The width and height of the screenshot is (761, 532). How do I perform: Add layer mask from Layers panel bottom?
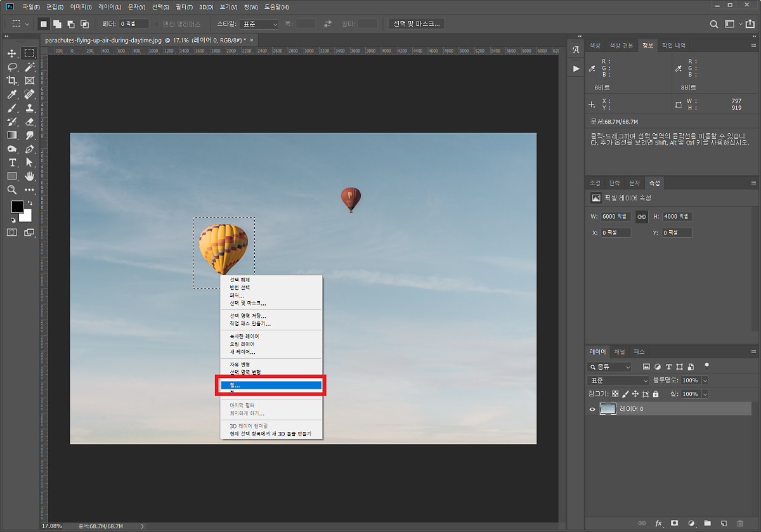pyautogui.click(x=675, y=523)
